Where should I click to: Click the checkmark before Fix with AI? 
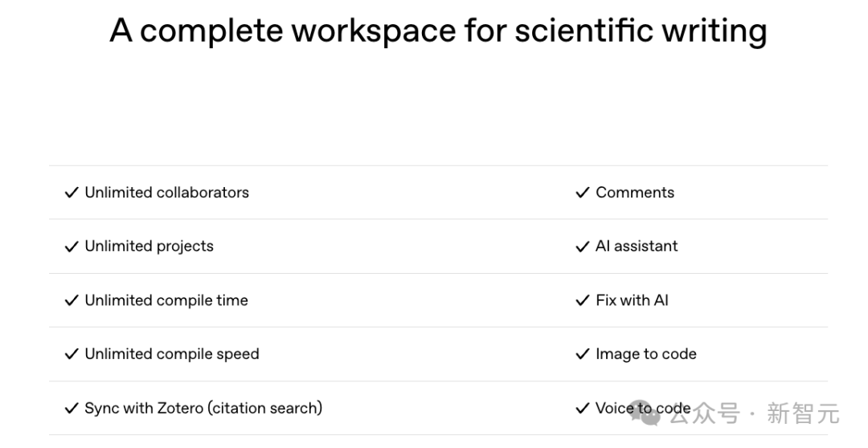point(583,300)
